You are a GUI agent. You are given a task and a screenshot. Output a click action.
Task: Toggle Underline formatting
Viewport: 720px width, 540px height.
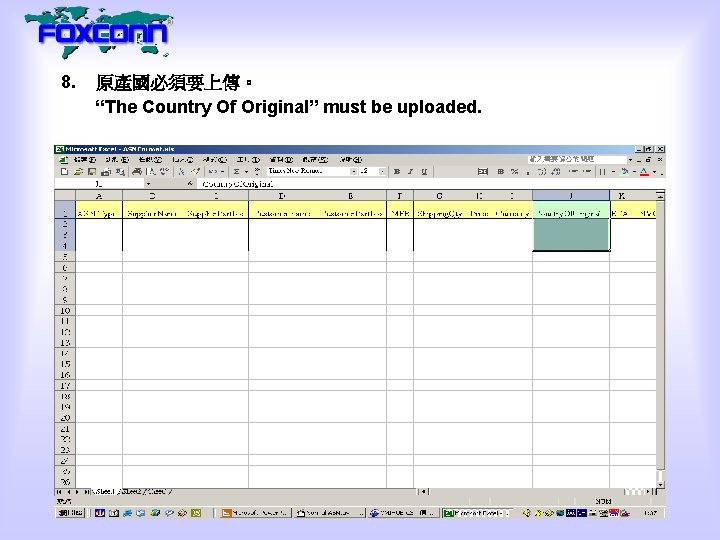tap(424, 172)
